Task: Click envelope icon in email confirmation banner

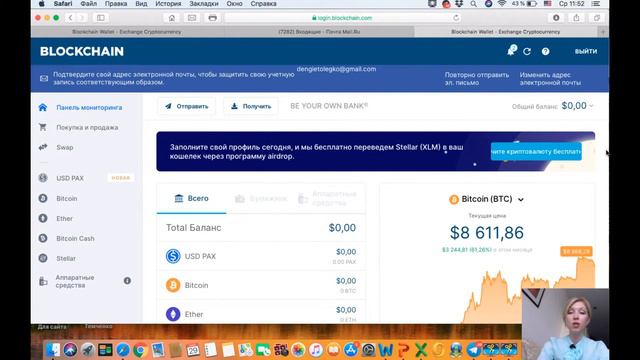Action: pos(44,78)
